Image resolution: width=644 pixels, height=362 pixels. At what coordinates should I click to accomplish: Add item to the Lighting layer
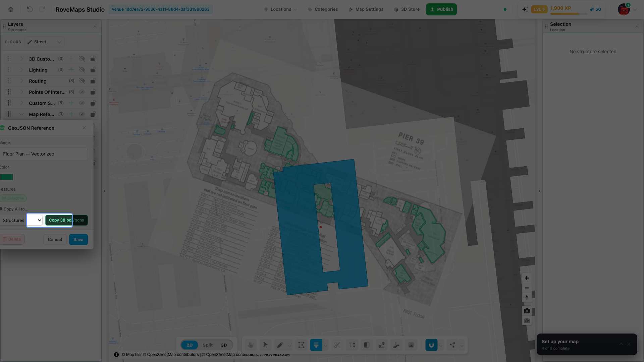pos(71,70)
